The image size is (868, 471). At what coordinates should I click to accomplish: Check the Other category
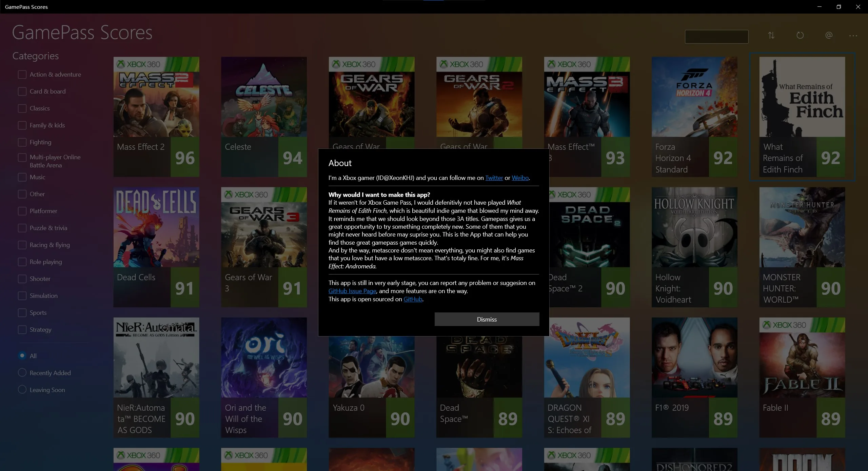point(22,194)
